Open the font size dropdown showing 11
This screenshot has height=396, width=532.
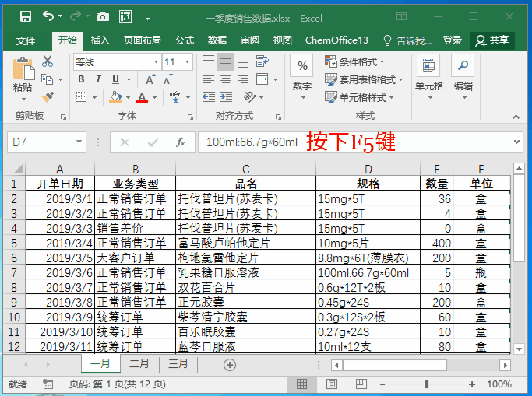tap(187, 62)
